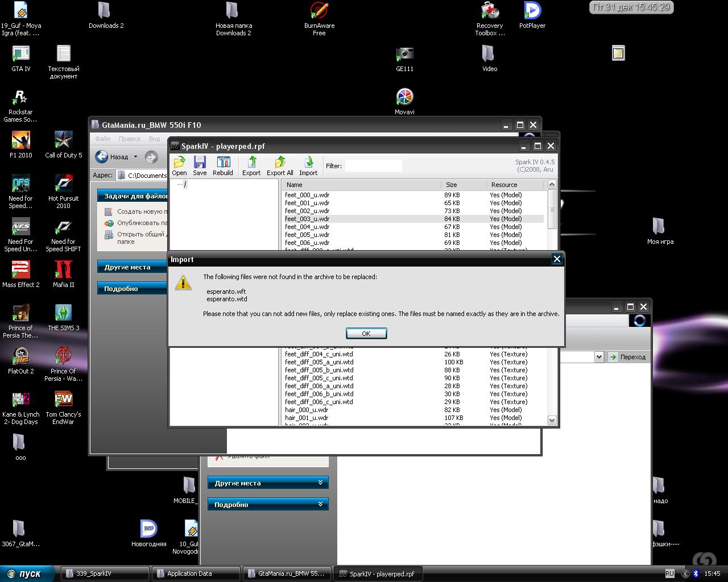Click OK in the Import dialog

point(366,334)
